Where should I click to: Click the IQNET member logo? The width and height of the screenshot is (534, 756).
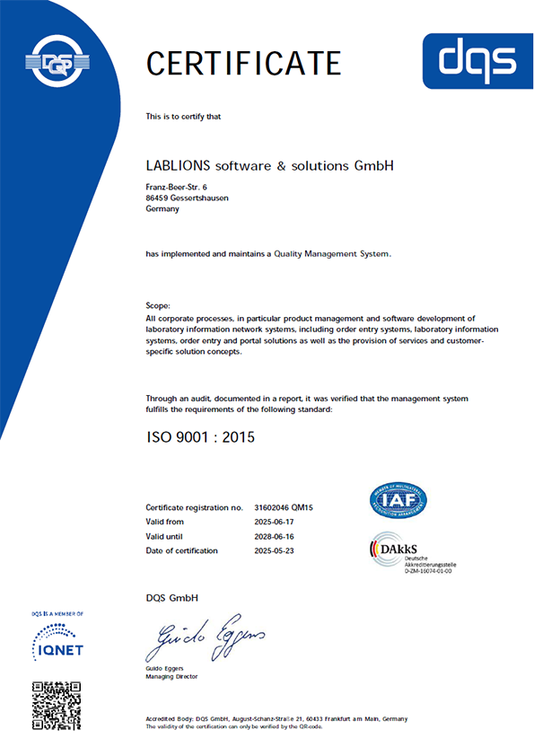(x=57, y=642)
